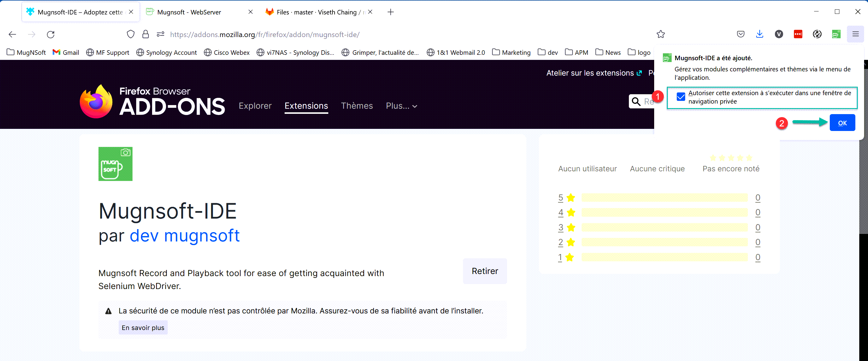Click the En savoir plus button
The image size is (868, 361).
pyautogui.click(x=143, y=328)
